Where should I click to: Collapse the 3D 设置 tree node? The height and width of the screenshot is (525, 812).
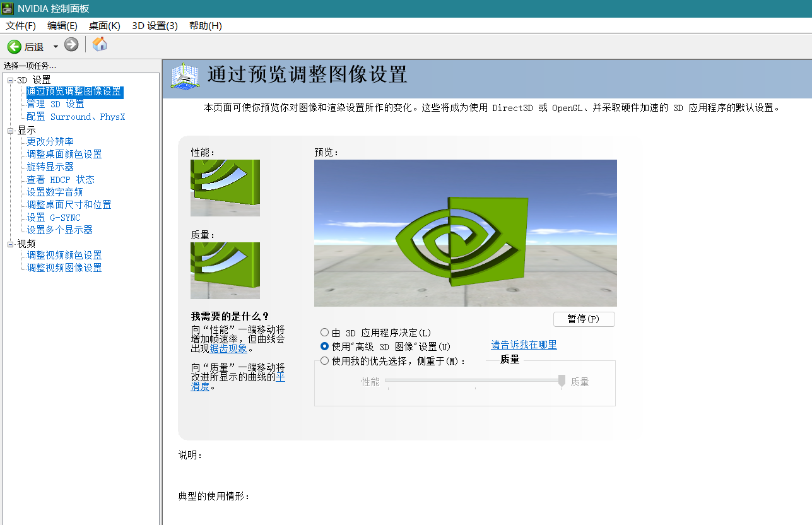pos(11,80)
